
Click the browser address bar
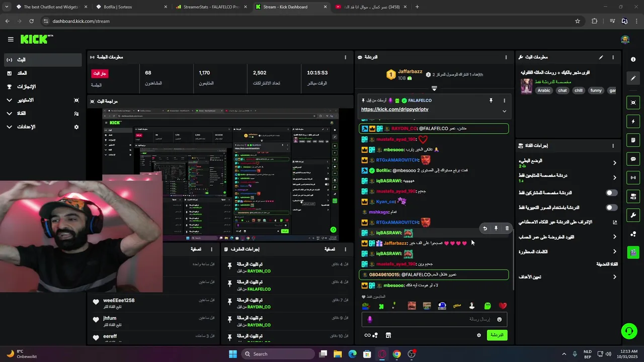[307, 21]
